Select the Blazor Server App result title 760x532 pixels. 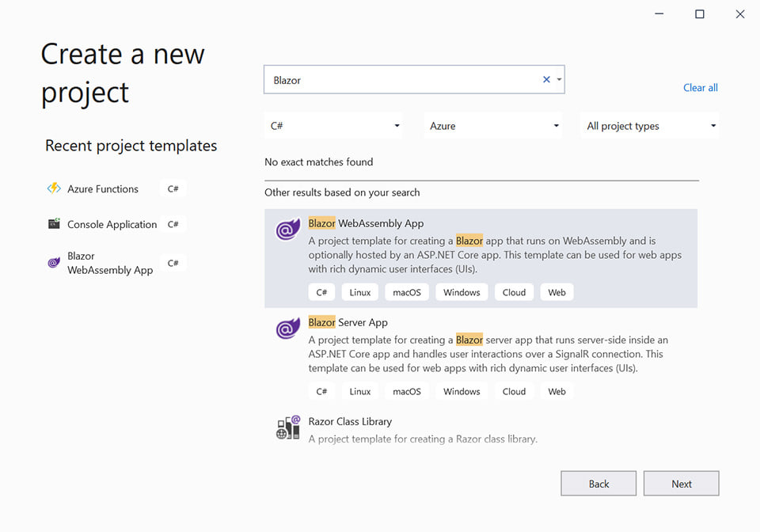click(x=348, y=322)
